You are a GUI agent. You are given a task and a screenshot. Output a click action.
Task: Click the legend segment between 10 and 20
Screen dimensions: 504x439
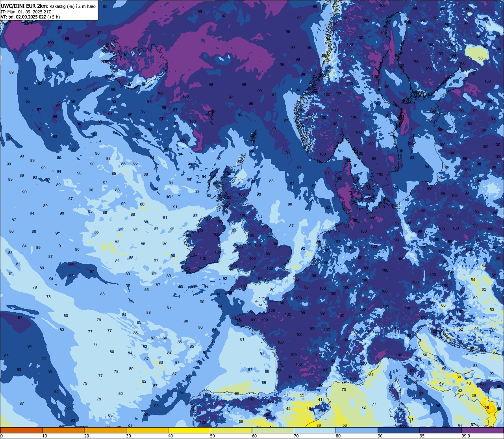tap(63, 430)
